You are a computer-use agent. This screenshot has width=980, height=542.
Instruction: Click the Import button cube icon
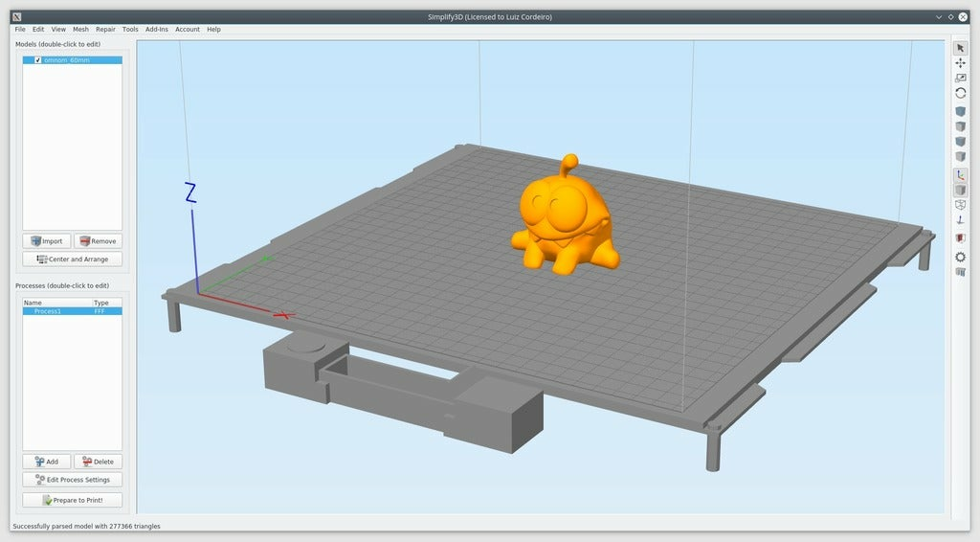(x=36, y=240)
